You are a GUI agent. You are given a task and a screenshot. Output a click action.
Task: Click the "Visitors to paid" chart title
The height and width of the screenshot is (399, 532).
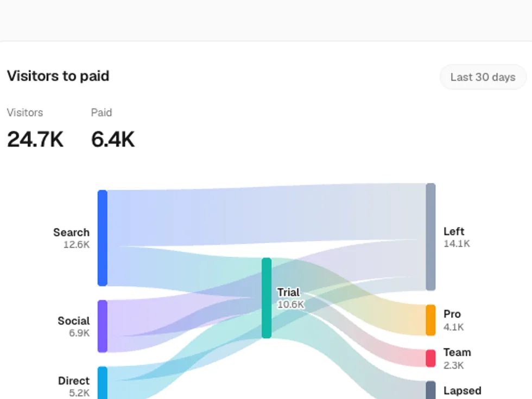(58, 76)
